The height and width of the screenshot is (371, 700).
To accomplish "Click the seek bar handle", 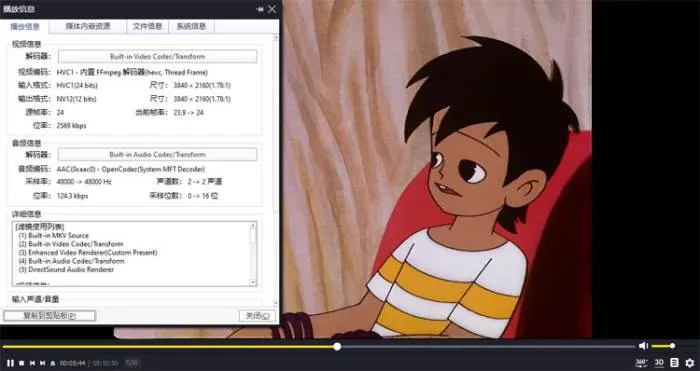I will [337, 346].
